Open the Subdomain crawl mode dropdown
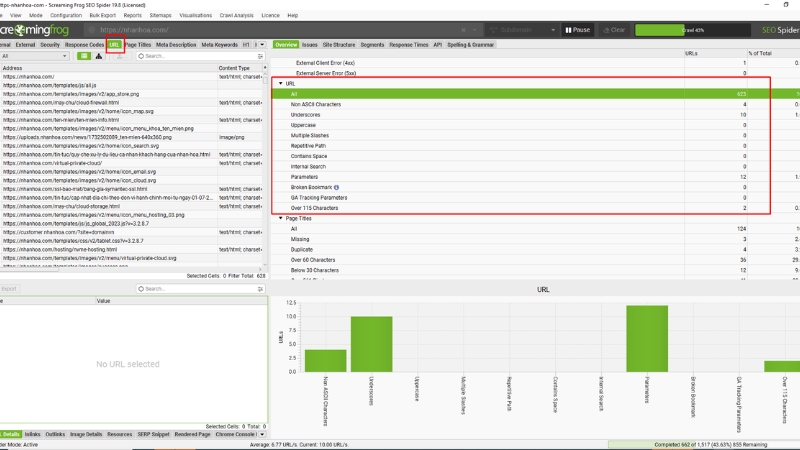Image resolution: width=800 pixels, height=450 pixels. pyautogui.click(x=521, y=30)
